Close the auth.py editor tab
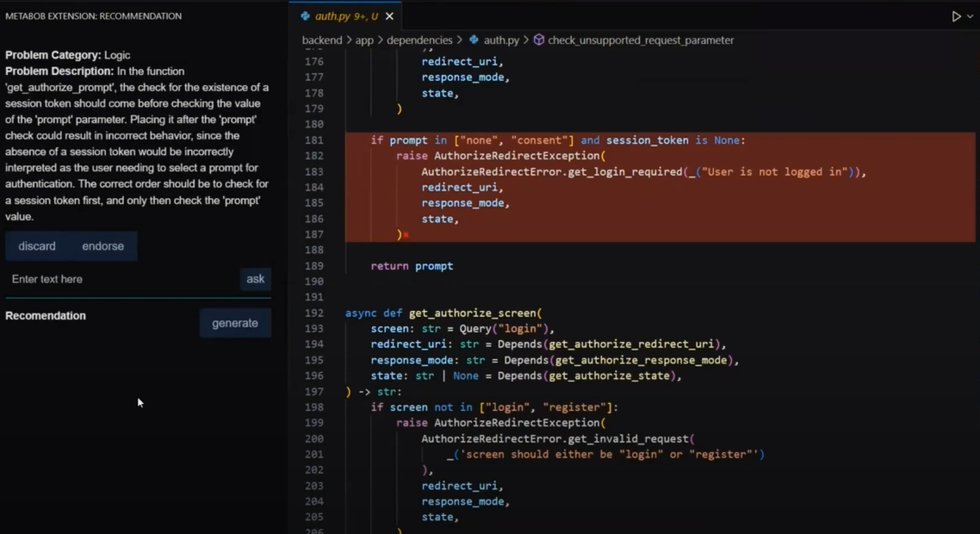Screen dimensions: 980x534 pyautogui.click(x=389, y=16)
